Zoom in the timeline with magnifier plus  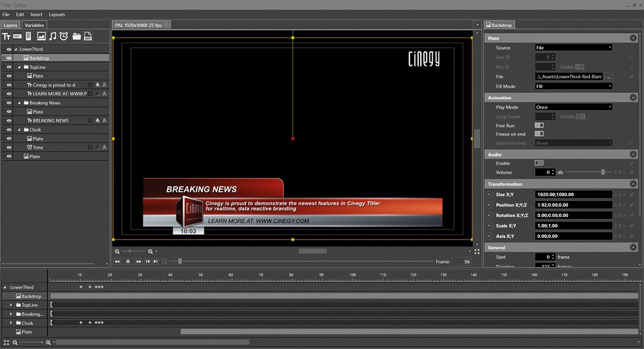pos(48,342)
